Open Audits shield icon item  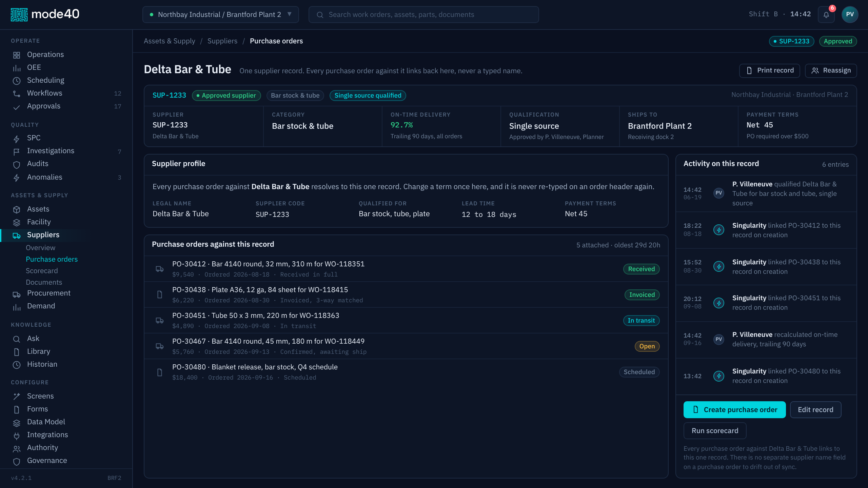point(66,164)
